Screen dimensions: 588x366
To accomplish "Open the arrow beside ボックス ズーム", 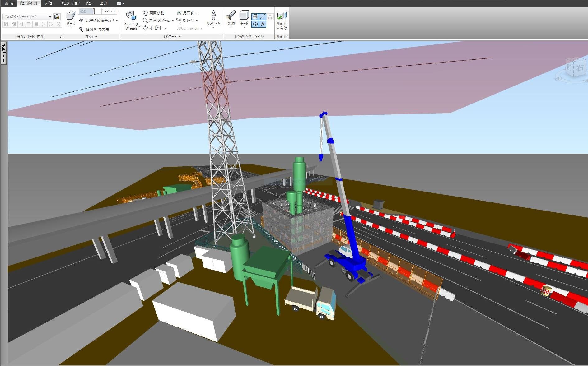I will tap(173, 21).
